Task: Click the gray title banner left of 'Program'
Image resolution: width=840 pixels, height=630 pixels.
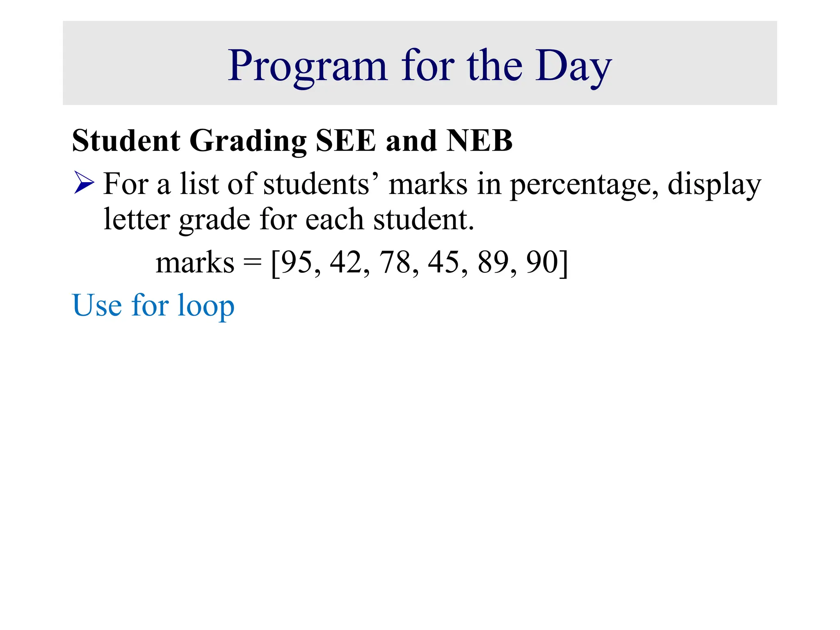Action: [144, 64]
